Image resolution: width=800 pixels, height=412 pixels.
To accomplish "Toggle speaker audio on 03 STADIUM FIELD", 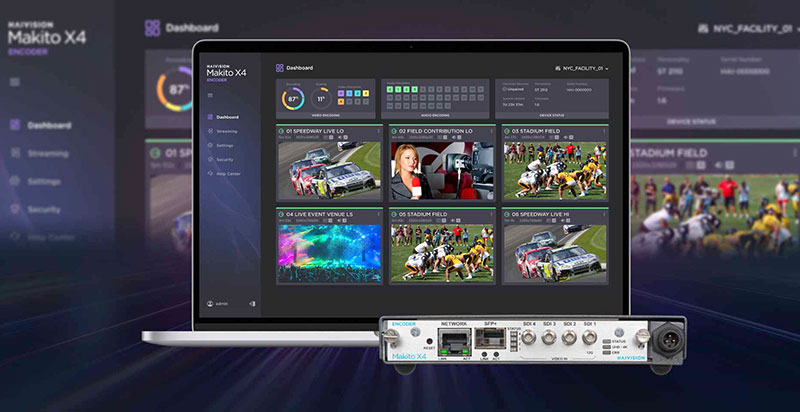I will click(x=565, y=137).
